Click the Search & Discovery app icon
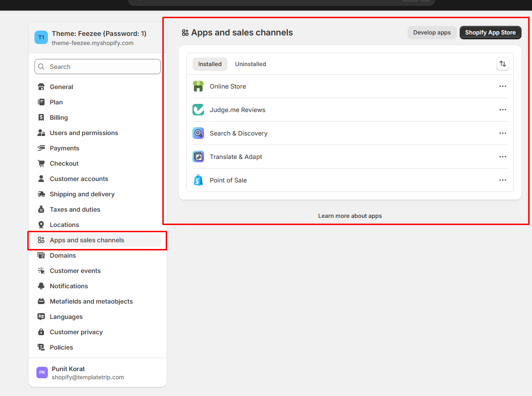532x396 pixels. [x=198, y=133]
